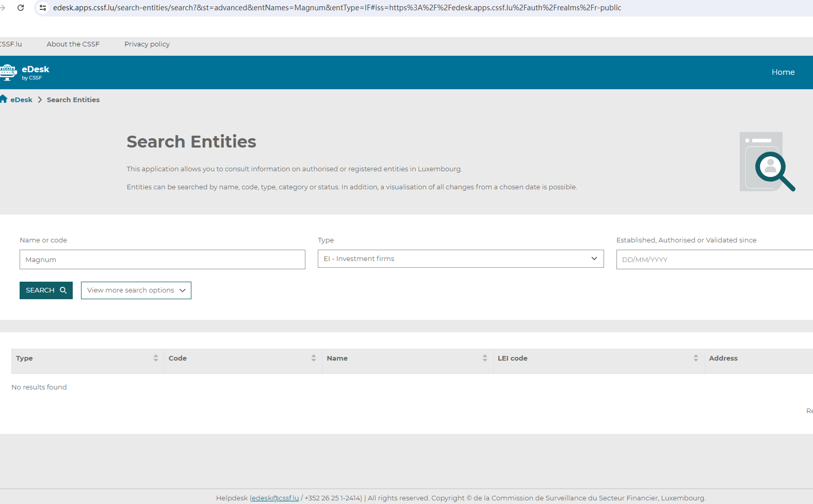Viewport: 813px width, 504px height.
Task: Click the 'Name or code' field label
Action: [x=43, y=240]
